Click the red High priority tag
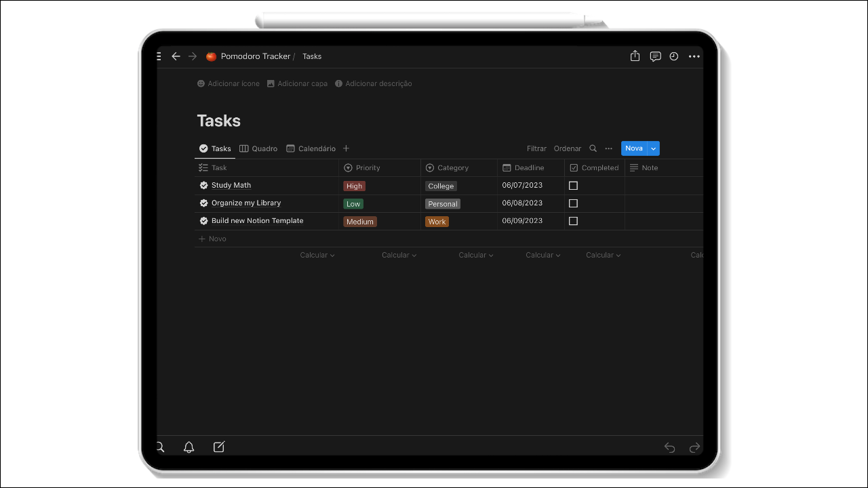The image size is (868, 488). coord(354,186)
